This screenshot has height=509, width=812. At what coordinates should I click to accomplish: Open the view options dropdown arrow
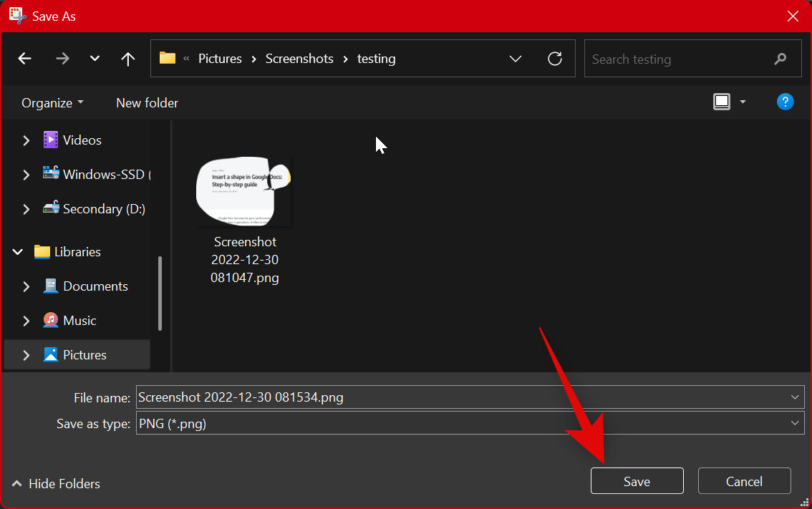[x=743, y=102]
